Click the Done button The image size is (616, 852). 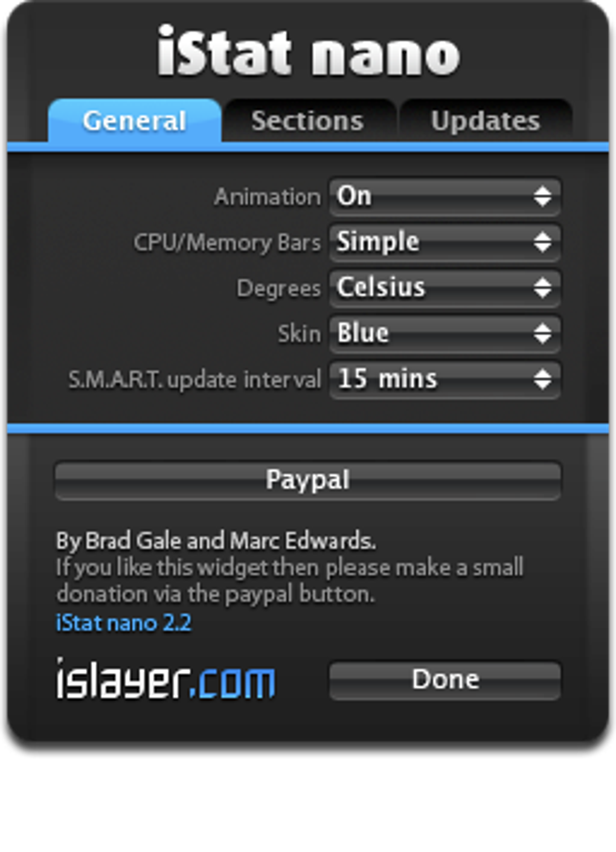pyautogui.click(x=445, y=680)
